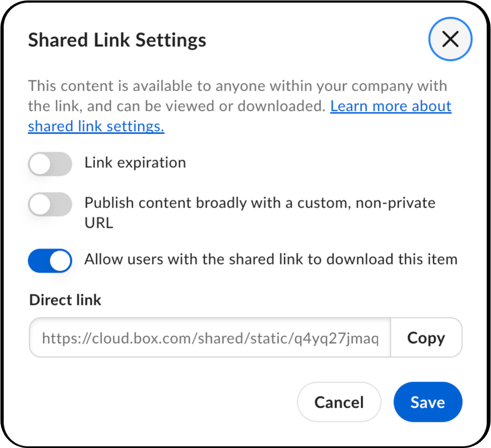
Task: Save the shared link settings
Action: 427,402
